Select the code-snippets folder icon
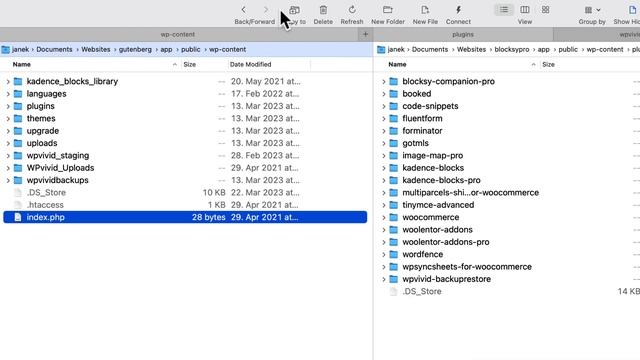The image size is (640, 360). click(393, 106)
